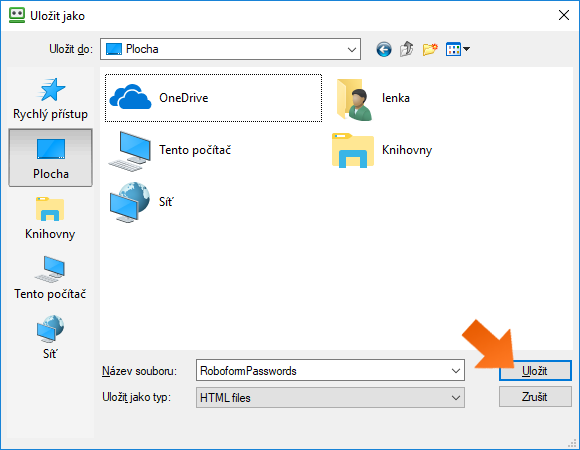Click the Zrušit button
The width and height of the screenshot is (580, 450).
[x=535, y=397]
